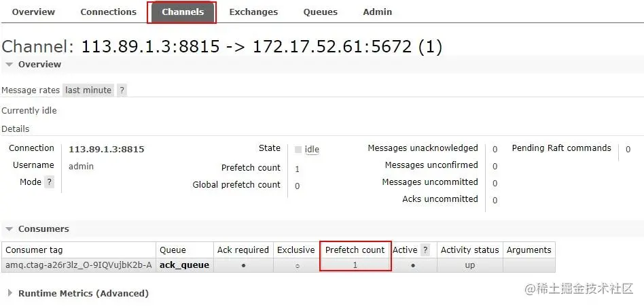Viewport: 644px width, 306px height.
Task: Click the help icon next to Active column
Action: coord(425,250)
